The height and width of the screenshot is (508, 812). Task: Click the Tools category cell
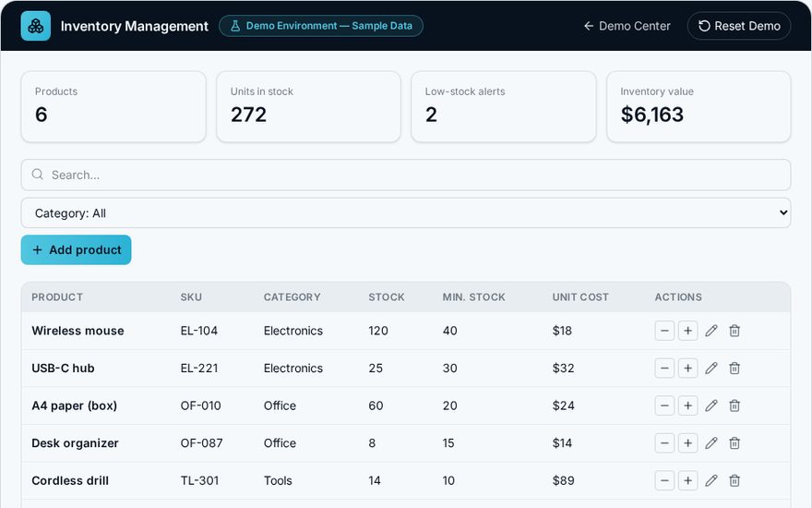(278, 480)
